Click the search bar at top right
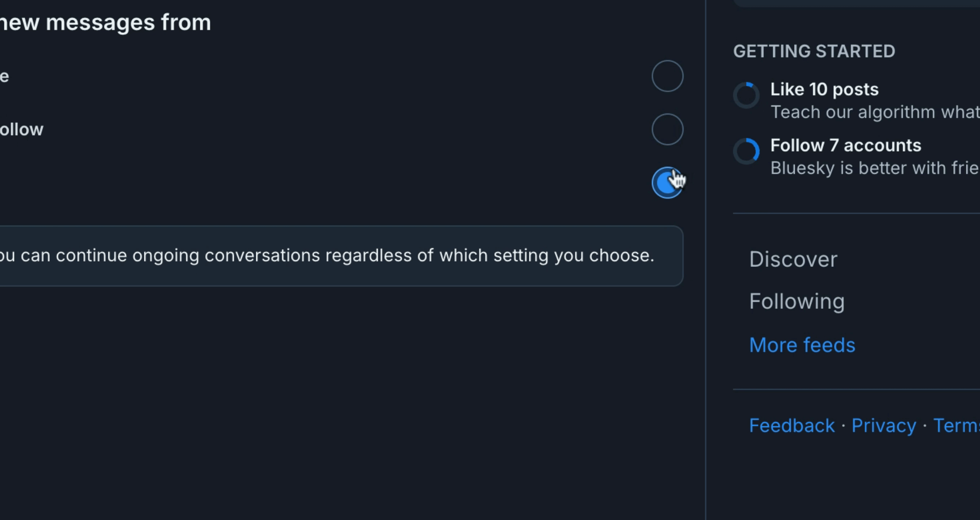 click(x=856, y=3)
